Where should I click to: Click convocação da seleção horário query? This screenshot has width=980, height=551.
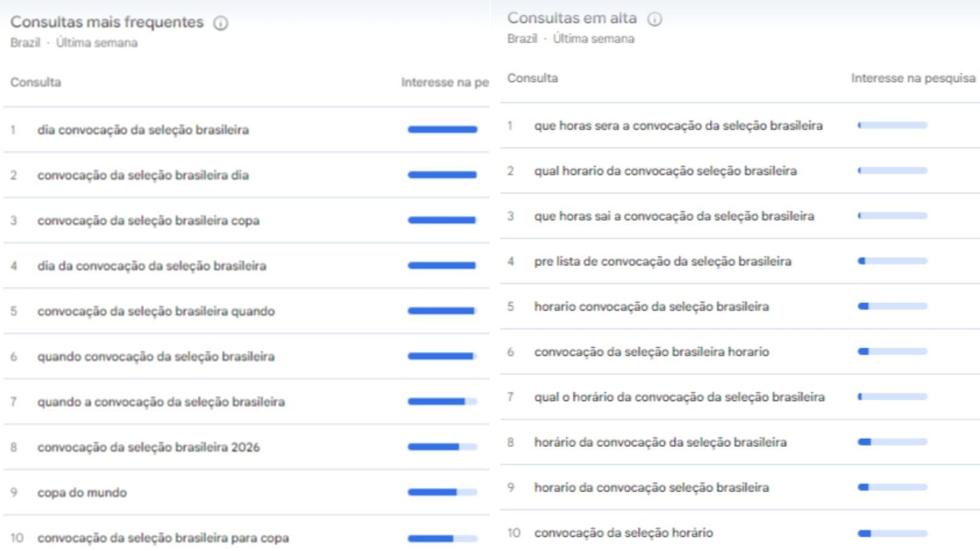pyautogui.click(x=624, y=533)
